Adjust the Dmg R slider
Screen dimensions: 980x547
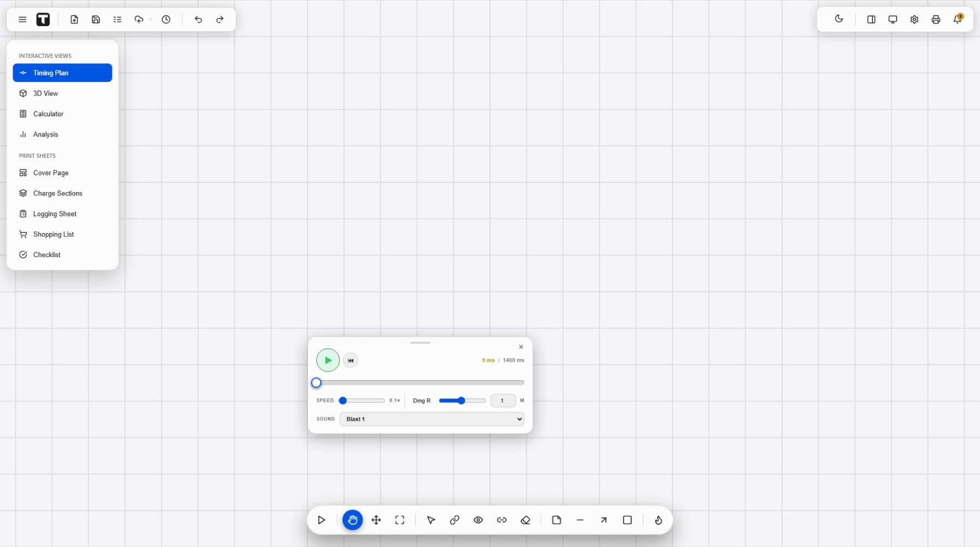click(x=462, y=401)
